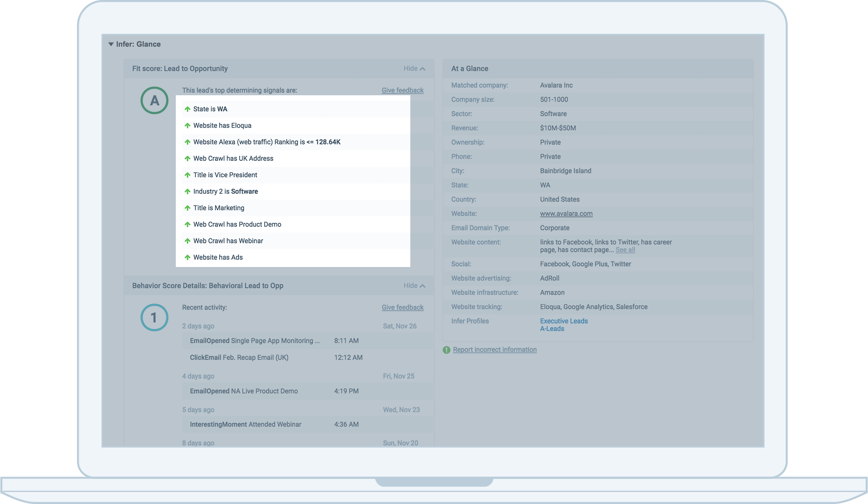Click the behavior score 1 badge
The height and width of the screenshot is (504, 868).
pyautogui.click(x=154, y=318)
